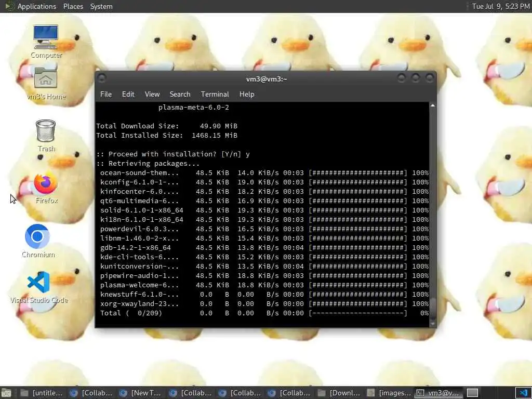532x399 pixels.
Task: Switch to the [images... taskbar window
Action: point(389,393)
